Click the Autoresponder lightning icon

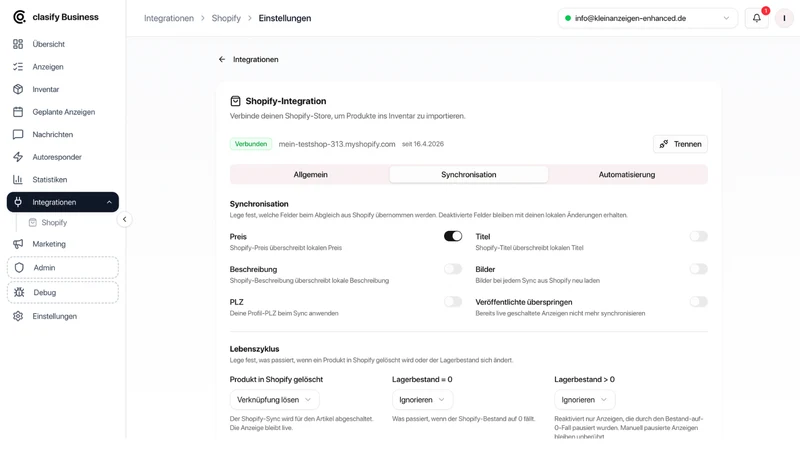click(x=18, y=157)
